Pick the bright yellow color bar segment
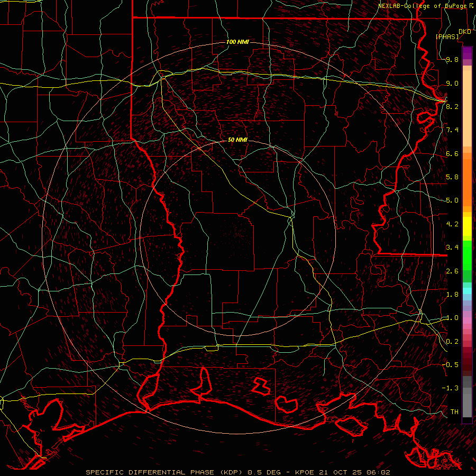Image resolution: width=476 pixels, height=476 pixels. (467, 226)
